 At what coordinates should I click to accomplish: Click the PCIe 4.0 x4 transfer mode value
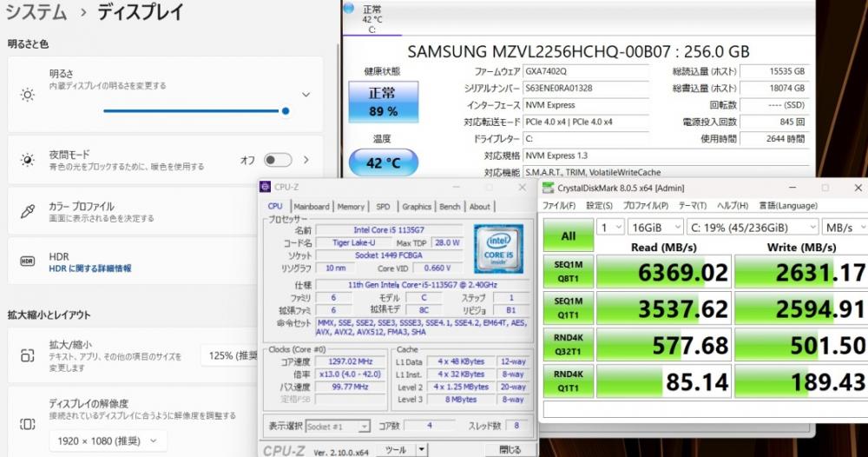[586, 122]
